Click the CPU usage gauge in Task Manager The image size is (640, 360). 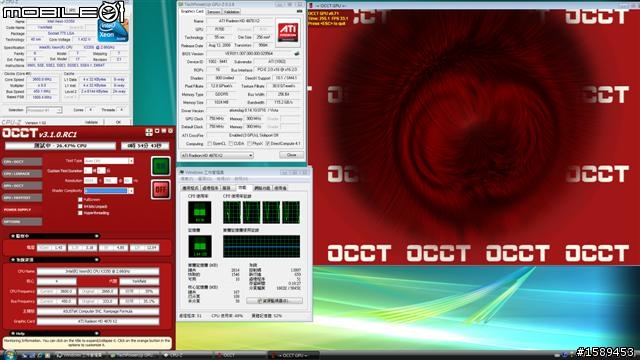click(x=200, y=212)
